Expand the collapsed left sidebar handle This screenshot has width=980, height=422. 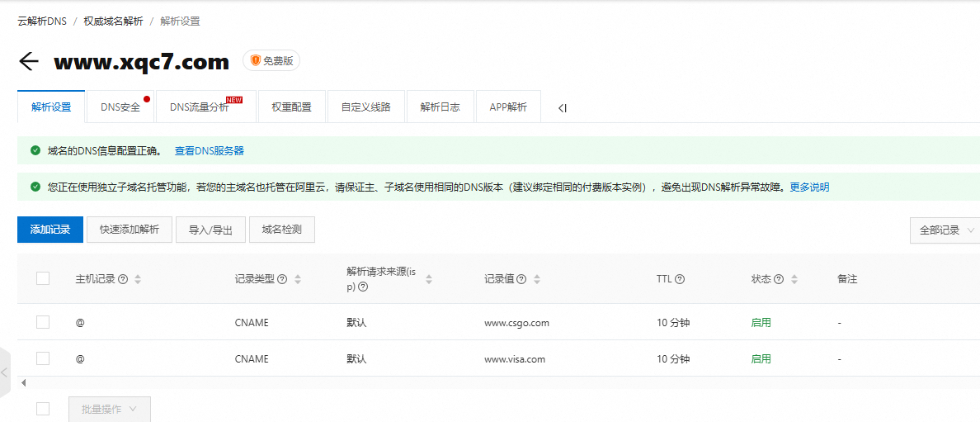pos(5,373)
